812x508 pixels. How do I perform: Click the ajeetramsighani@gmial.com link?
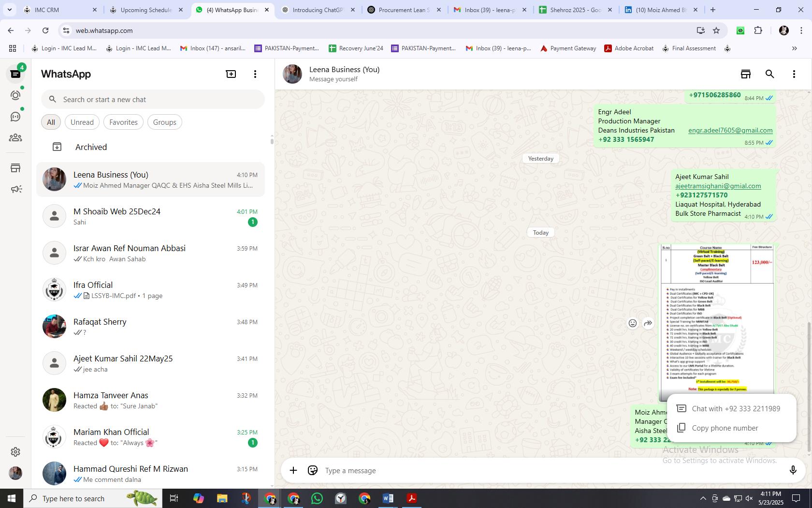718,186
